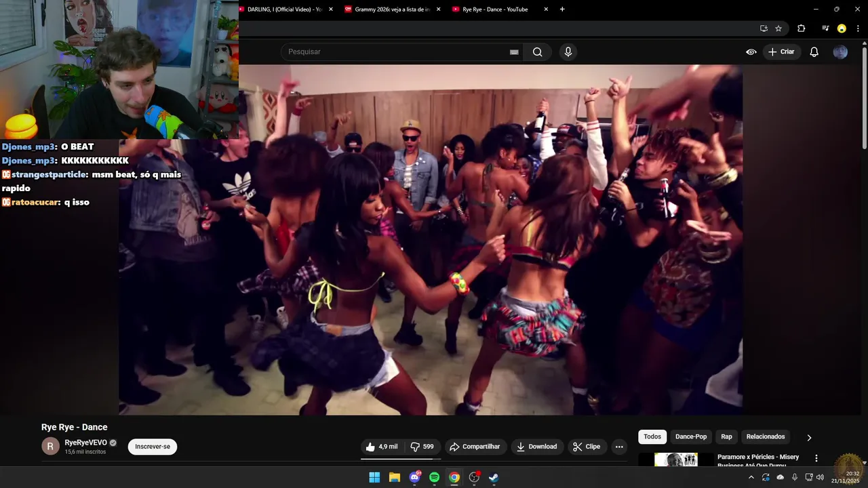868x488 pixels.
Task: Open the Chrome extensions puzzle icon
Action: pos(802,28)
